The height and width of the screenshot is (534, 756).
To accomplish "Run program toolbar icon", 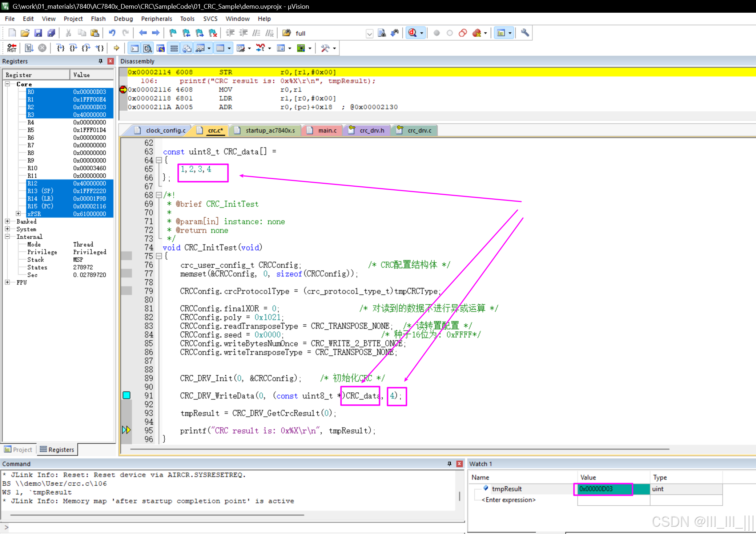I will [x=29, y=48].
